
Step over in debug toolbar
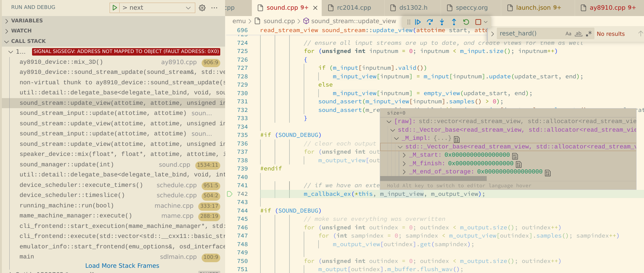click(x=430, y=22)
